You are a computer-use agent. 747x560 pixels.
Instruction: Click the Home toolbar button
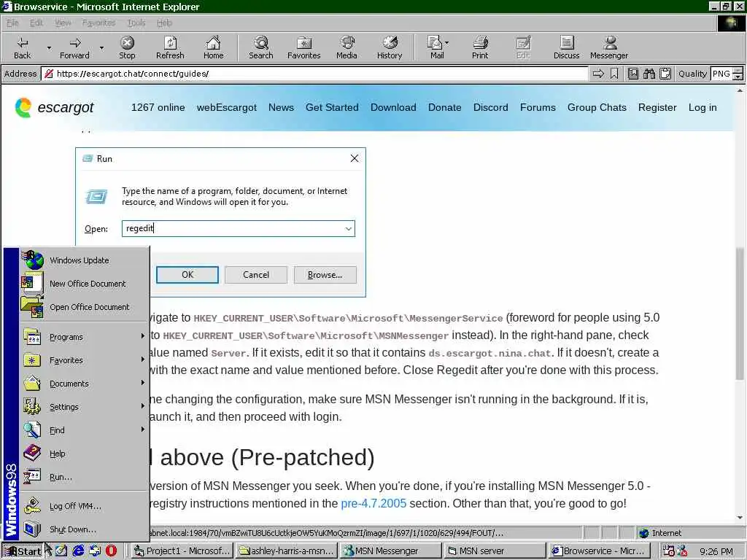pos(213,47)
